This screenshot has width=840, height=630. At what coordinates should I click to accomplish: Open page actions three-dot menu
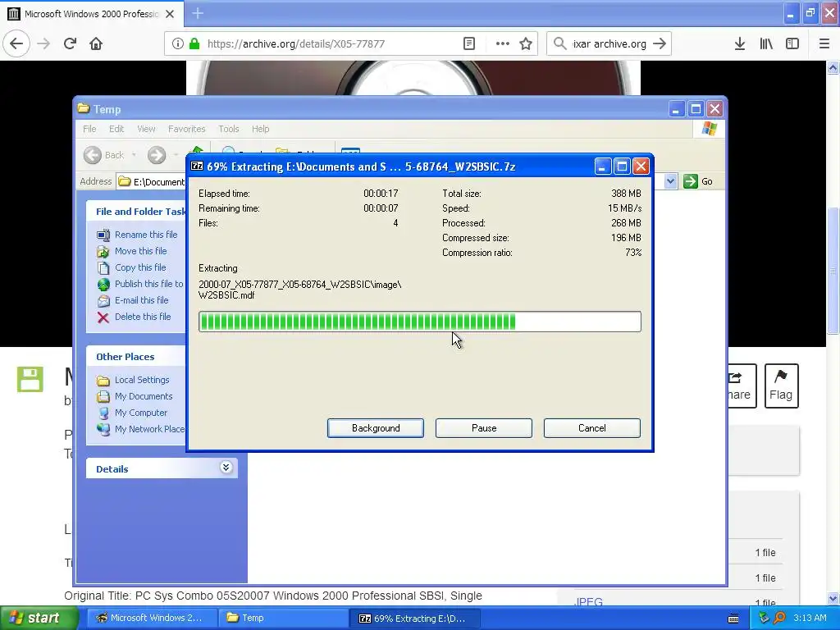(x=502, y=44)
